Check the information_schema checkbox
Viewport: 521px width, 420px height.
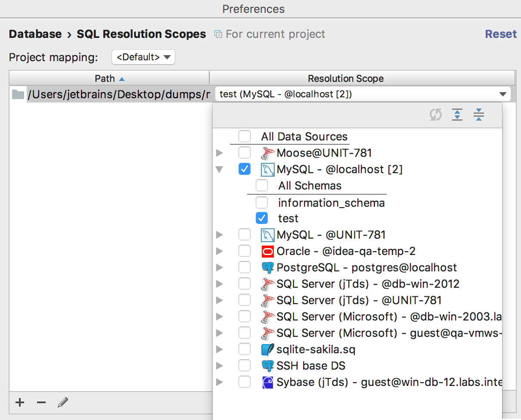pyautogui.click(x=262, y=202)
